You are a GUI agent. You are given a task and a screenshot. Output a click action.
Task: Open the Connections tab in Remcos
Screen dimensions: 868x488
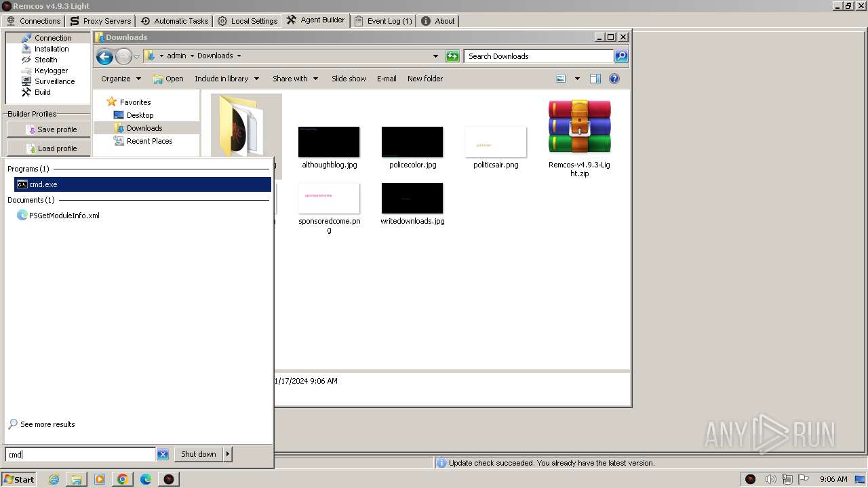point(33,21)
